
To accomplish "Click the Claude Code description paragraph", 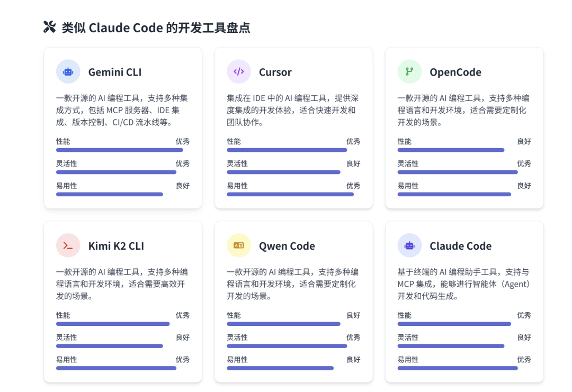I will pyautogui.click(x=464, y=284).
